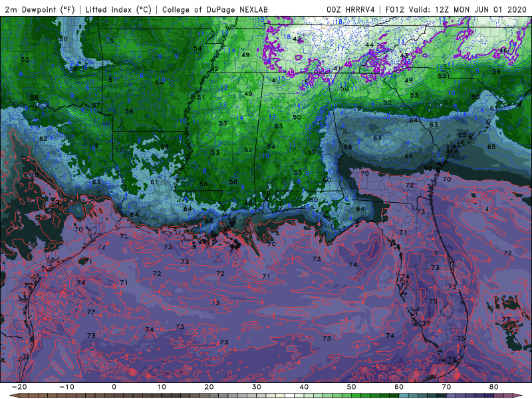
Task: Pick the purple swatch below the 70 label
Action: tap(452, 396)
